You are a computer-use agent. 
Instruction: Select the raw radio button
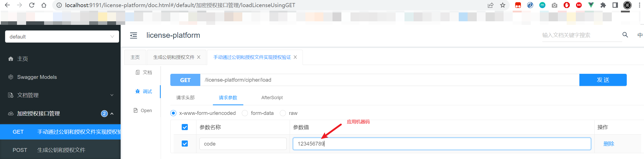pyautogui.click(x=283, y=113)
